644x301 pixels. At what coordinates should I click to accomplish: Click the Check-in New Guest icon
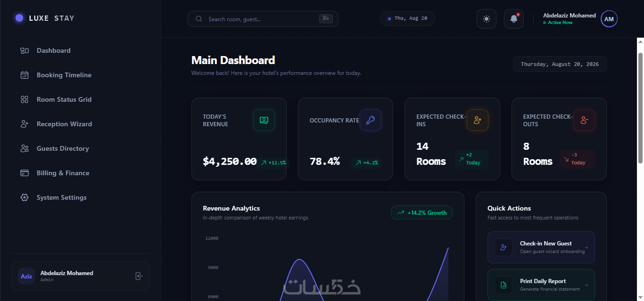tap(504, 247)
